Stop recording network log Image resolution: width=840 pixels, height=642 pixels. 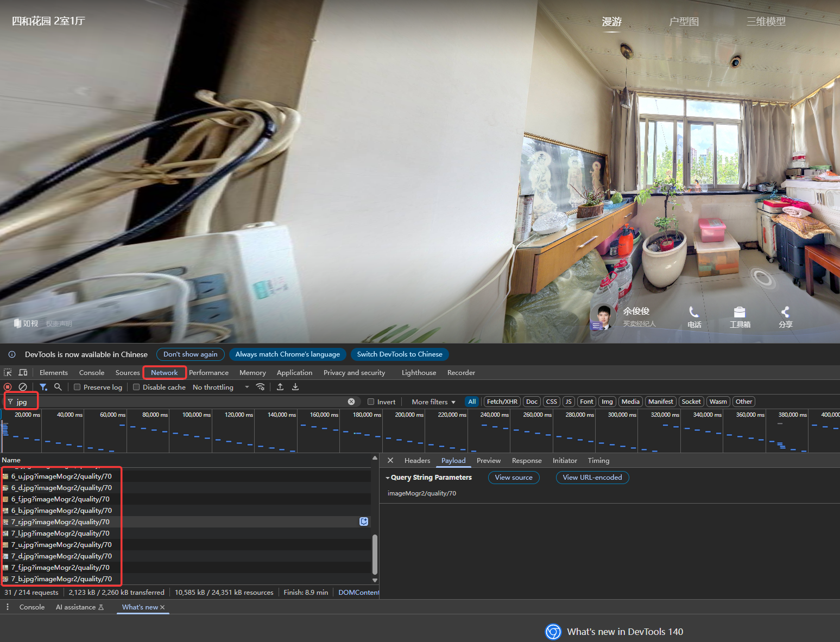8,387
